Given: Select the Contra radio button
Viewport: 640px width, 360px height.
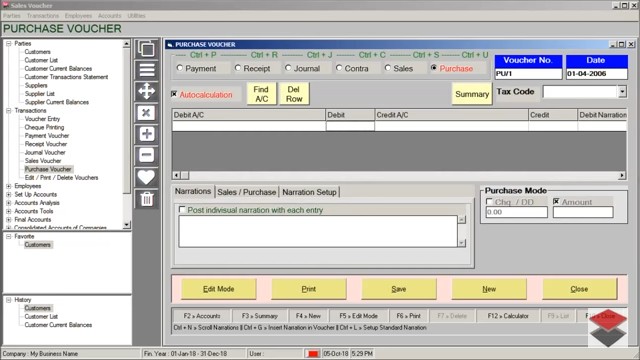Looking at the screenshot, I should (x=339, y=68).
